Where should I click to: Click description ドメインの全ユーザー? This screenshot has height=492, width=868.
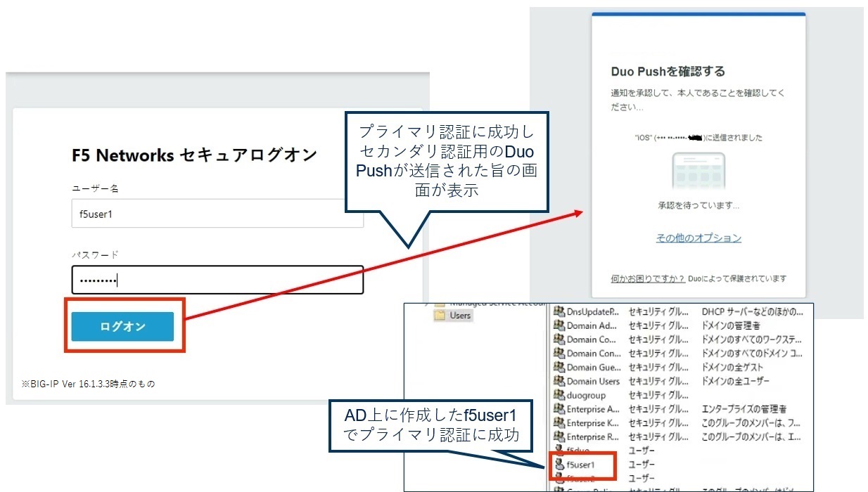(x=736, y=381)
